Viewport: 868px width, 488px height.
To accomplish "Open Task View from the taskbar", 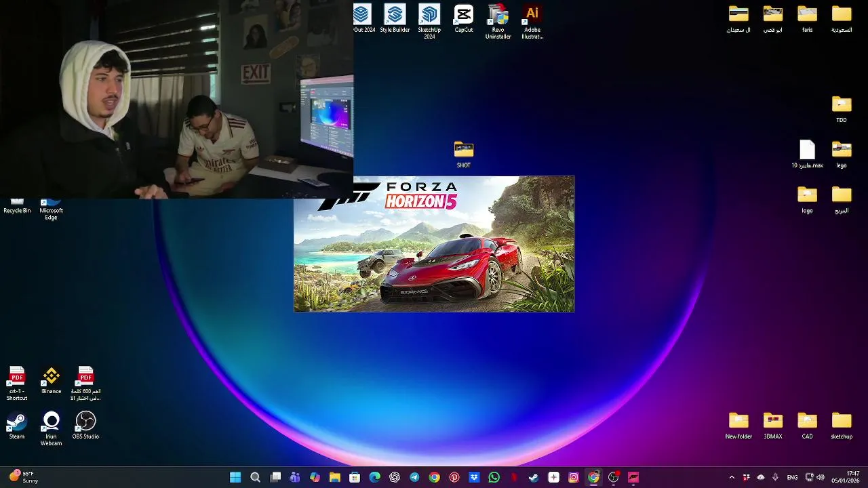I will tap(275, 477).
